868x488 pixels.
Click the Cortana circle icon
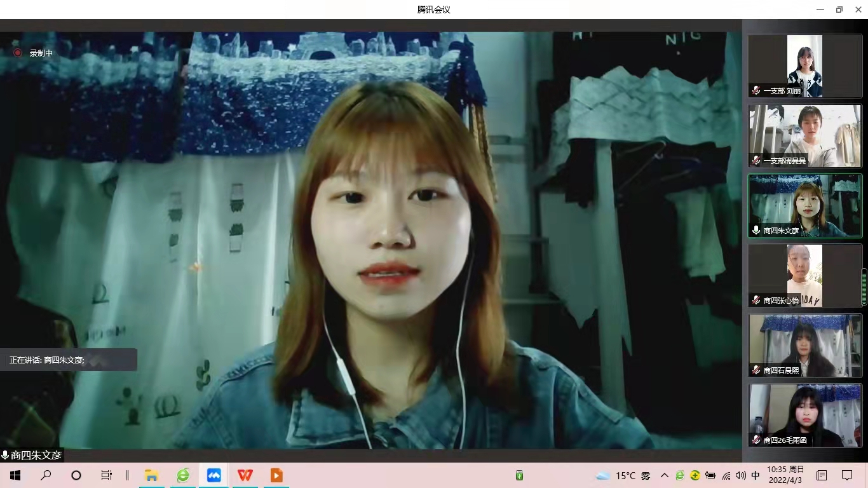pos(76,475)
